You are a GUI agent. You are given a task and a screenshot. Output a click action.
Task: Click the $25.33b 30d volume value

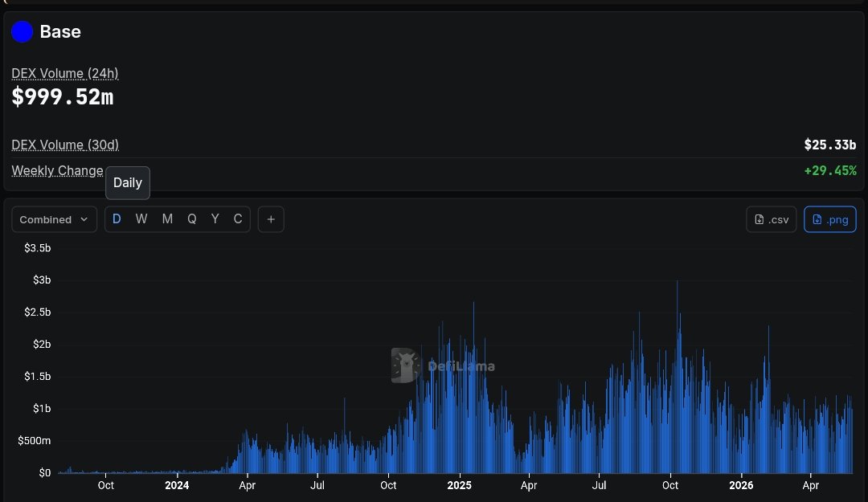click(829, 145)
